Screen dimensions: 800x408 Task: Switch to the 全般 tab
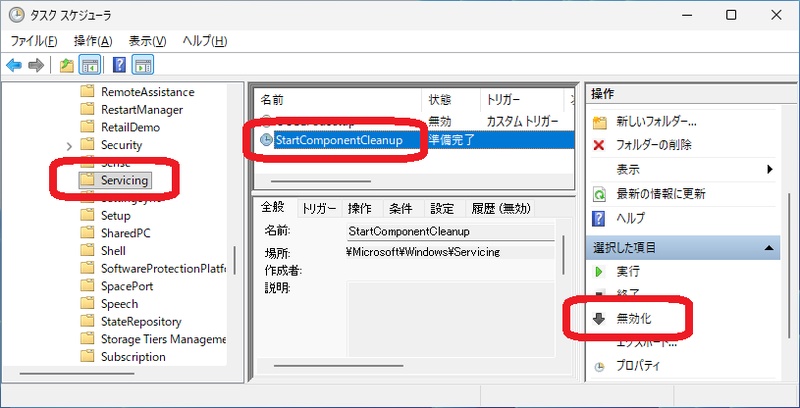(x=272, y=207)
